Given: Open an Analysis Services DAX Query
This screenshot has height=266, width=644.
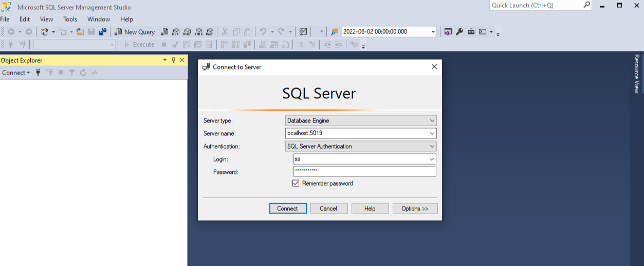Looking at the screenshot, I should pyautogui.click(x=210, y=32).
